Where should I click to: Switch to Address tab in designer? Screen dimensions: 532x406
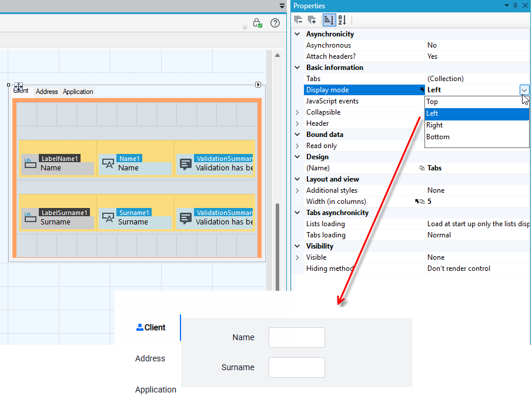[x=47, y=92]
